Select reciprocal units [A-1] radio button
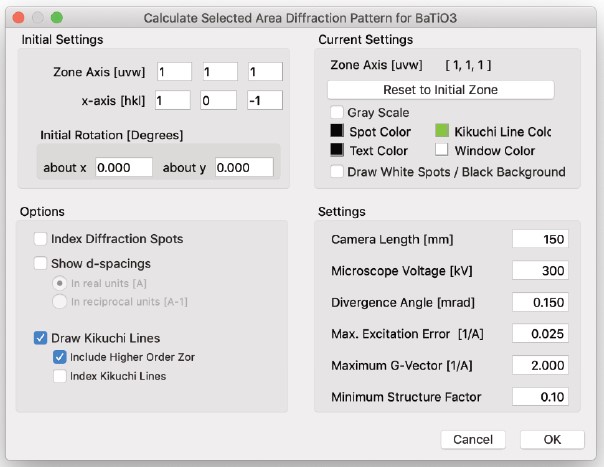Image resolution: width=604 pixels, height=467 pixels. 59,302
